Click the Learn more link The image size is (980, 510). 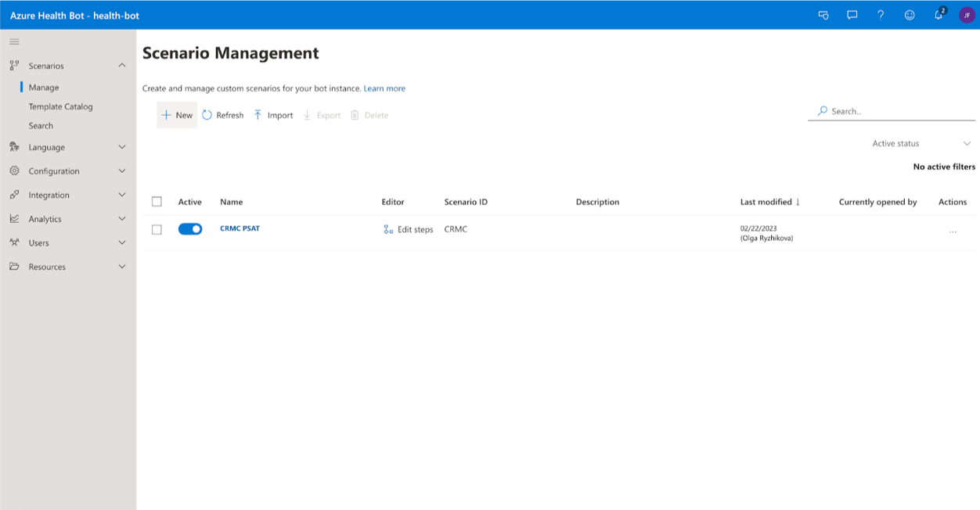pos(384,88)
